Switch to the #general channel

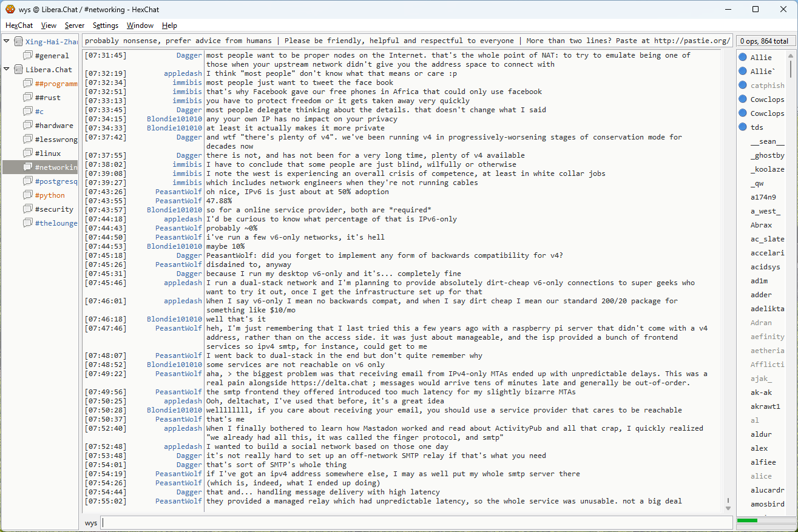52,55
